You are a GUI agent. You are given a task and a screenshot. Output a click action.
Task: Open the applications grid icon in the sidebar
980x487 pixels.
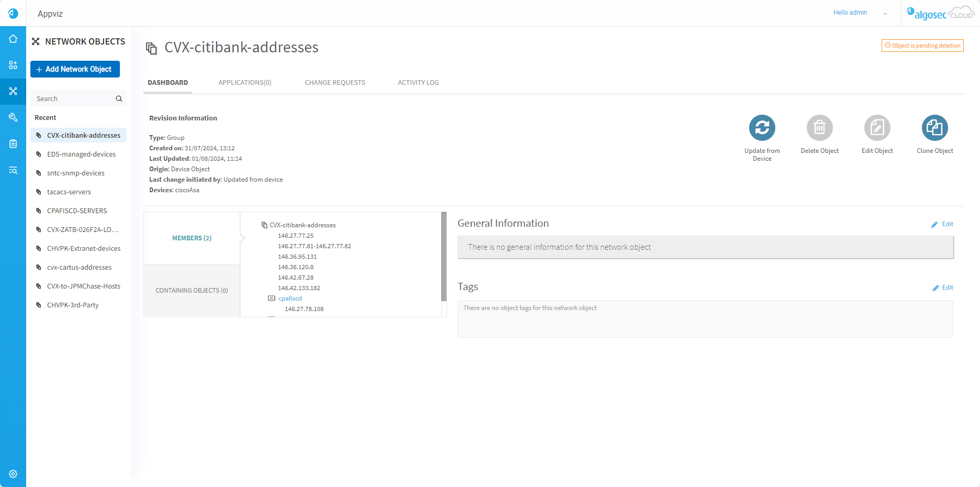(x=13, y=65)
